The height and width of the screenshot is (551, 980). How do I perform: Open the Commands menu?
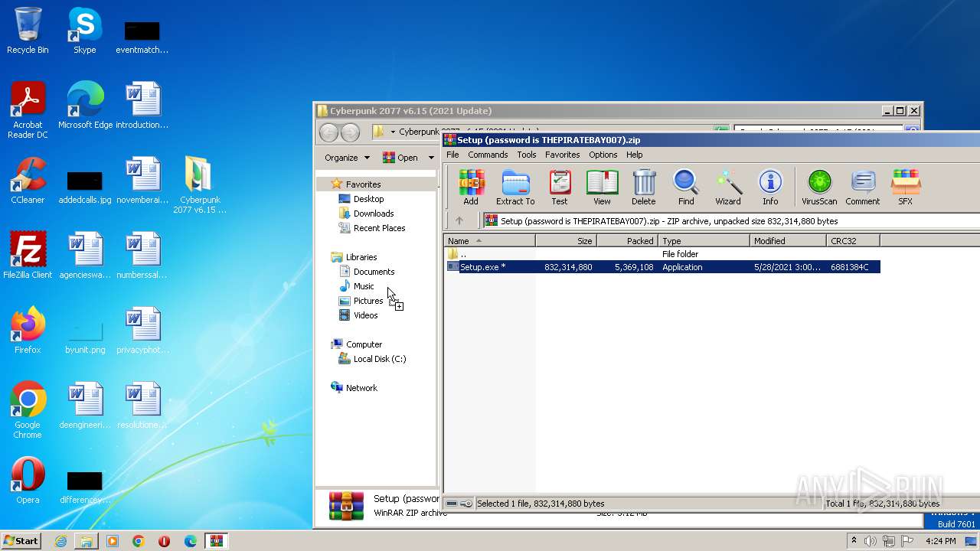tap(488, 155)
